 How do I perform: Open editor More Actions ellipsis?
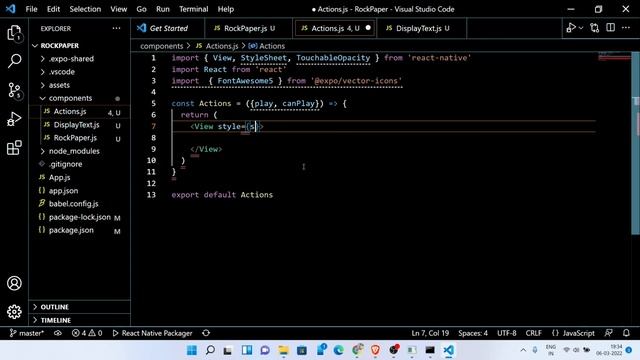coord(626,28)
